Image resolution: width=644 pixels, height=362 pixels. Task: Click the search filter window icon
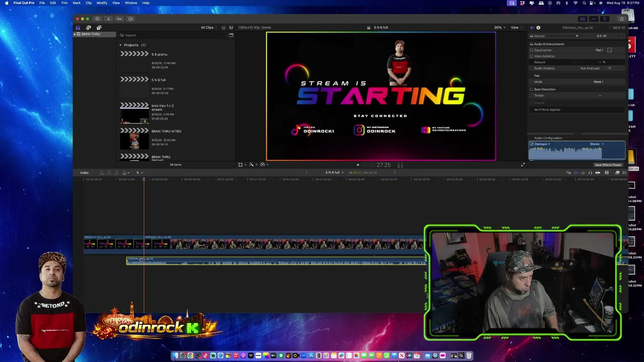pyautogui.click(x=231, y=35)
